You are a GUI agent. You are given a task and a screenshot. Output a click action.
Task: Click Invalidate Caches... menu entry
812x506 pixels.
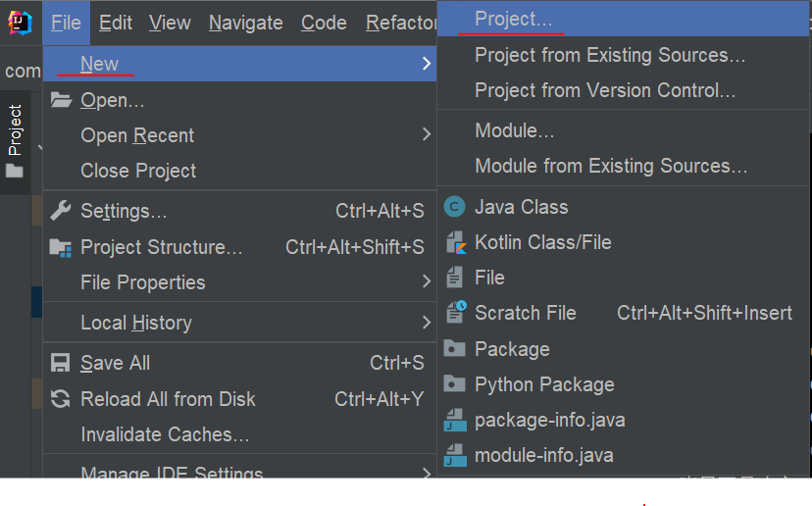tap(165, 434)
